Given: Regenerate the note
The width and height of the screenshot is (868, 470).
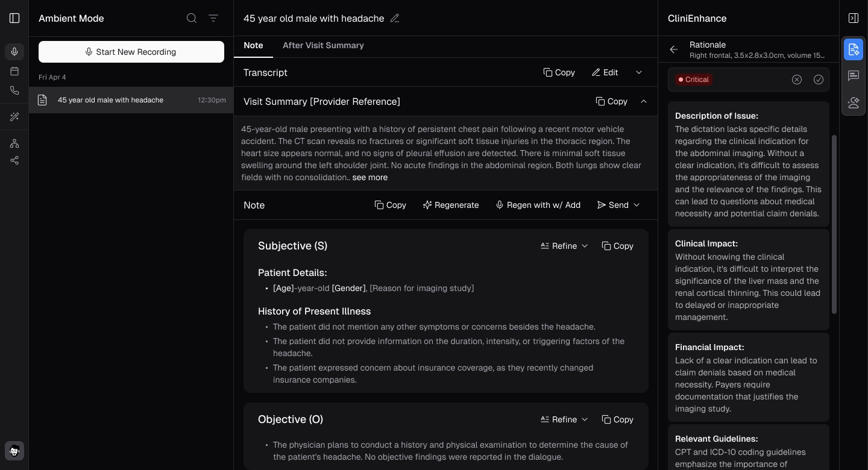Looking at the screenshot, I should 451,205.
